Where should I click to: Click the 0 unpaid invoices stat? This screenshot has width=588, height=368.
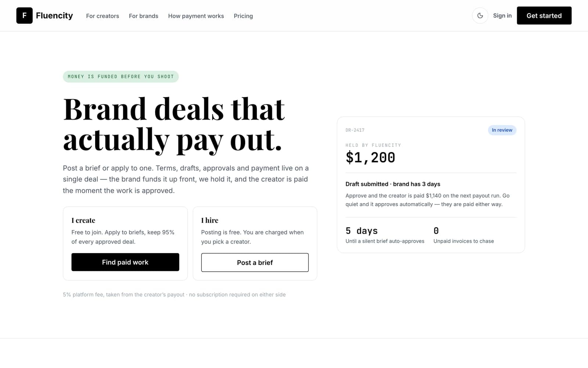[436, 231]
